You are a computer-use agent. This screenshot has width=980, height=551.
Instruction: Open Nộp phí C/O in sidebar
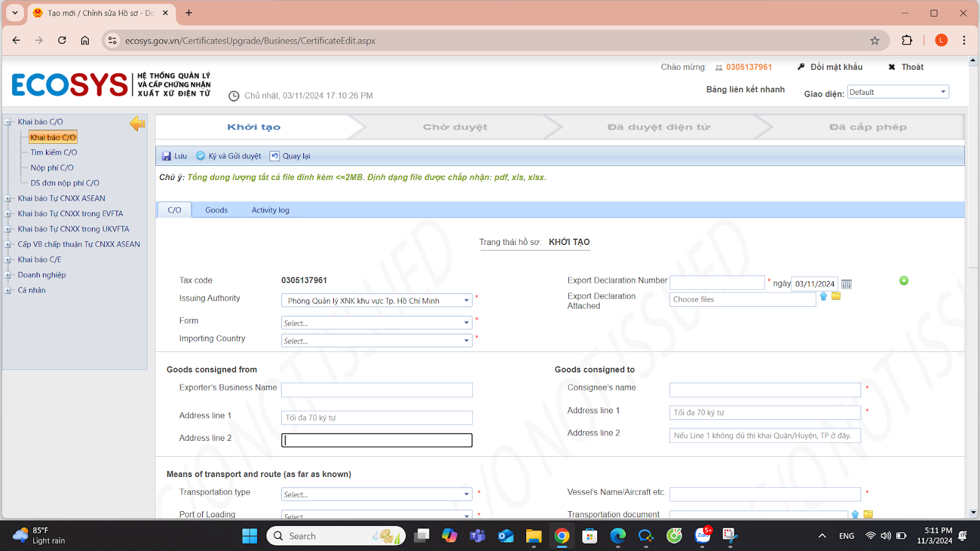pyautogui.click(x=52, y=168)
